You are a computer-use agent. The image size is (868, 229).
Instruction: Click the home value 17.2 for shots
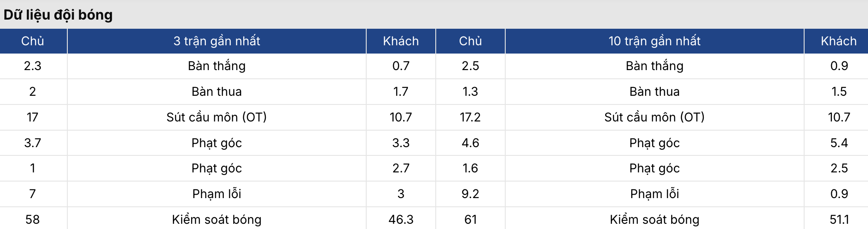[x=470, y=117]
